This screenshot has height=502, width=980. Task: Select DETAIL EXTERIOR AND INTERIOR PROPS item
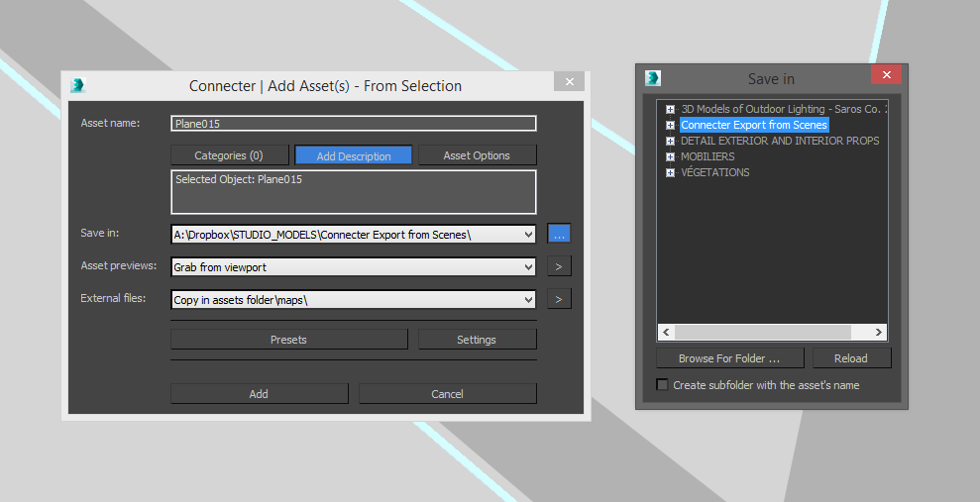(x=780, y=142)
